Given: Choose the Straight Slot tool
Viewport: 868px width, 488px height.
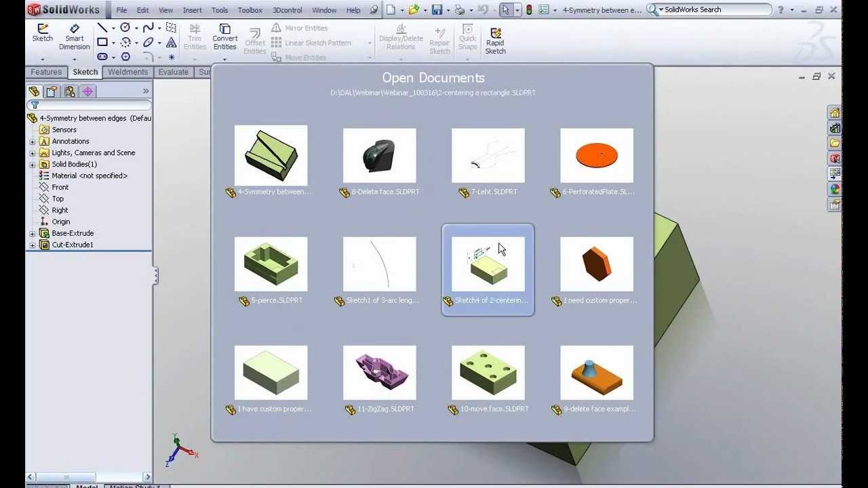Looking at the screenshot, I should [x=102, y=57].
